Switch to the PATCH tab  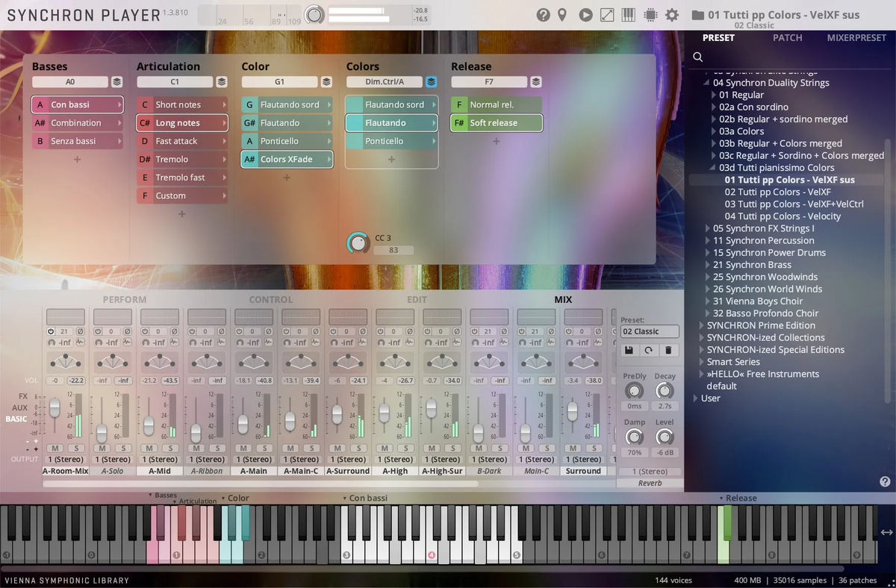click(787, 38)
